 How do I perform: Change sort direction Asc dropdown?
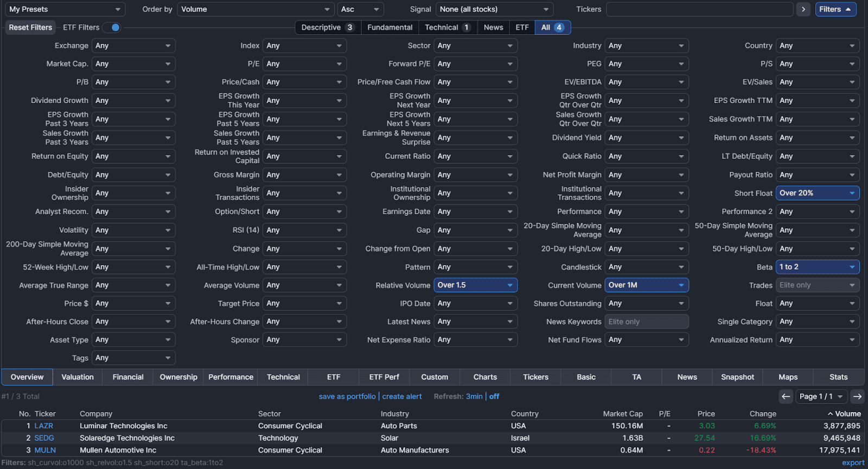361,9
